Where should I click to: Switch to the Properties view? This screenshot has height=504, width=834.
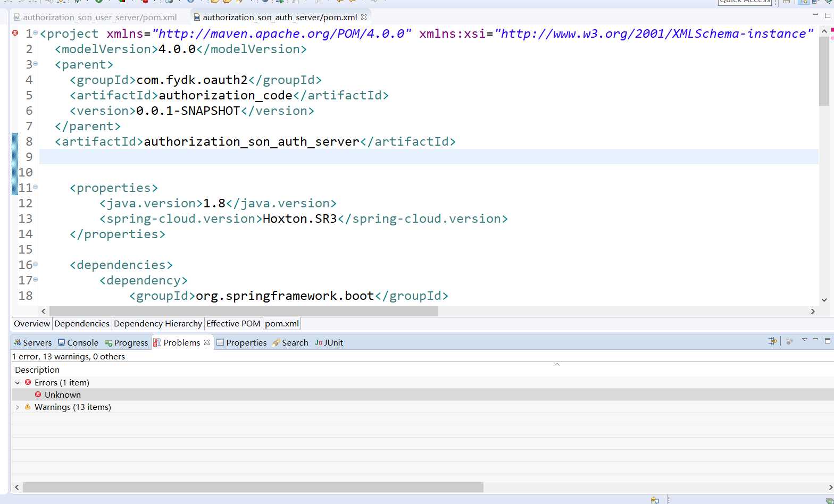pyautogui.click(x=241, y=343)
